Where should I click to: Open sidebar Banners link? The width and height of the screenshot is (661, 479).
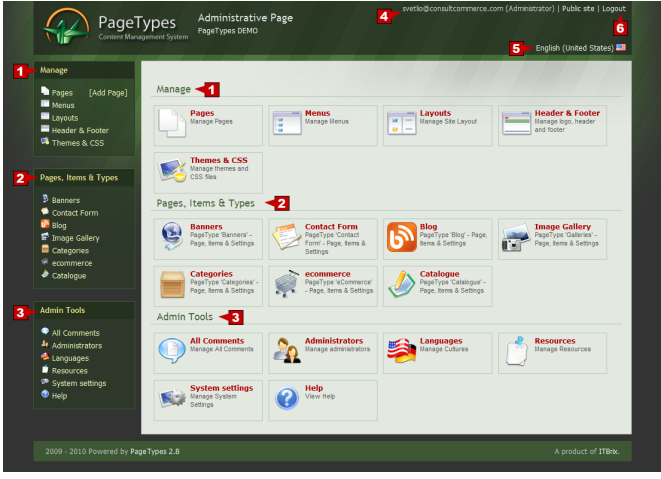[x=66, y=201]
